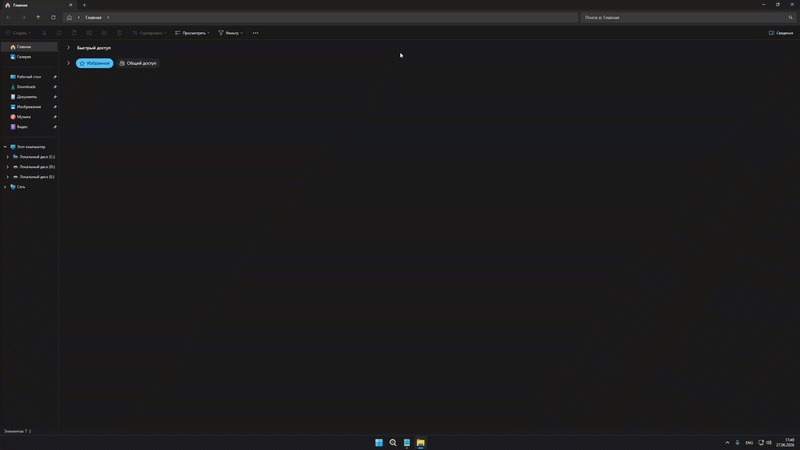800x450 pixels.
Task: Select Этот компьютер in sidebar
Action: tap(29, 147)
